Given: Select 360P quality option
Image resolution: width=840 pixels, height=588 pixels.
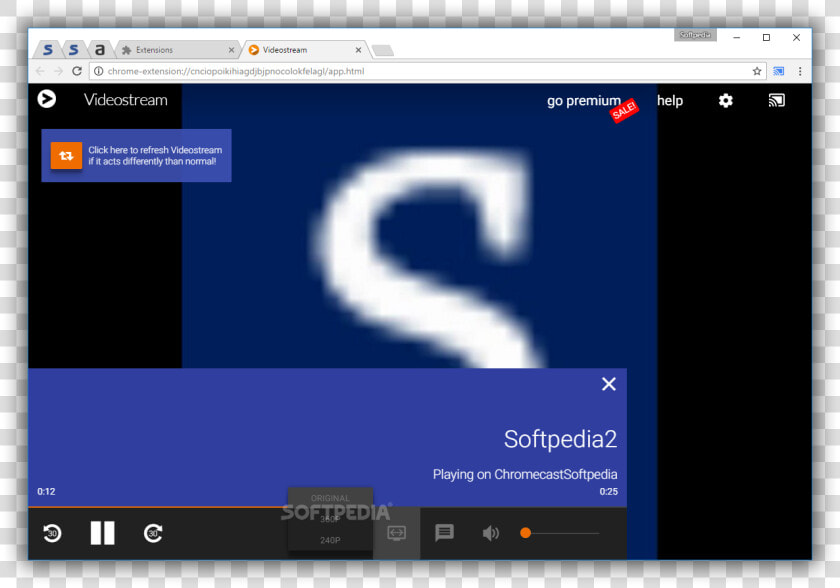Looking at the screenshot, I should [330, 519].
